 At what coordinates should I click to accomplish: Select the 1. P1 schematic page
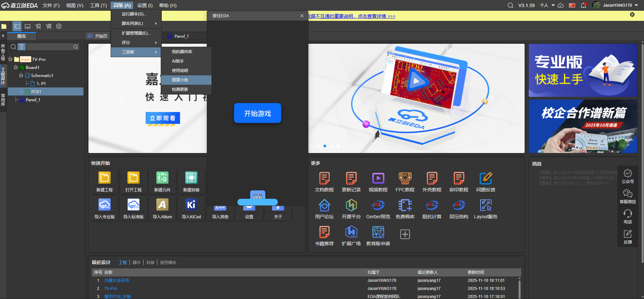point(41,84)
